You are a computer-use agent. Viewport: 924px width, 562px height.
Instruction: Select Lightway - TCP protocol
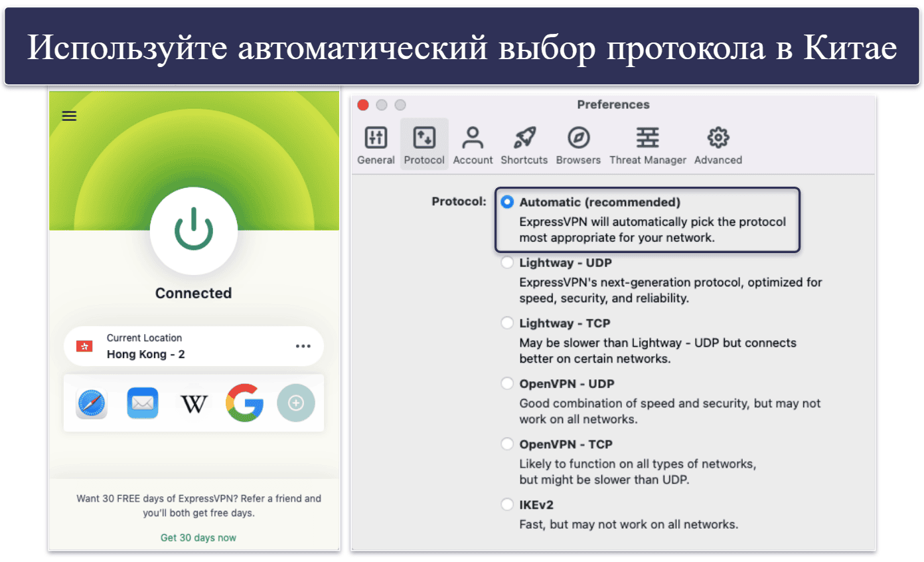pyautogui.click(x=508, y=324)
